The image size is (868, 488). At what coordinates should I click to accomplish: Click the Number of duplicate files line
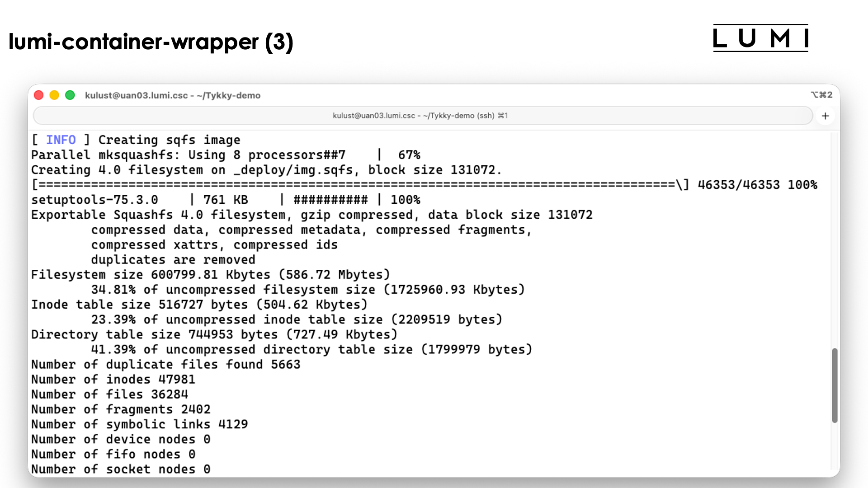165,364
